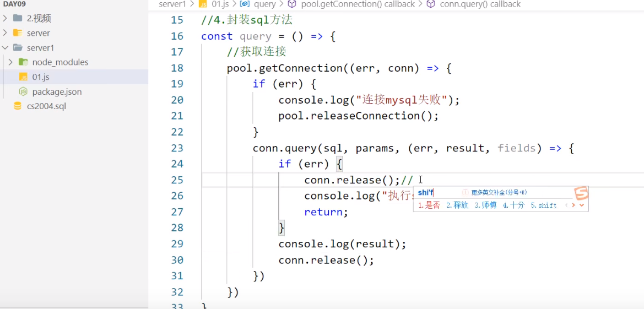The width and height of the screenshot is (644, 309).
Task: Click the Sogou input method logo
Action: point(581,193)
